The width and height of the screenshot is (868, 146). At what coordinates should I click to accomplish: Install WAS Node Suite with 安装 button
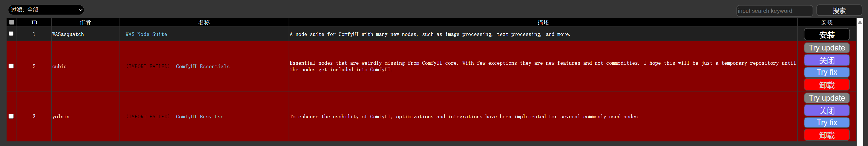coord(826,35)
